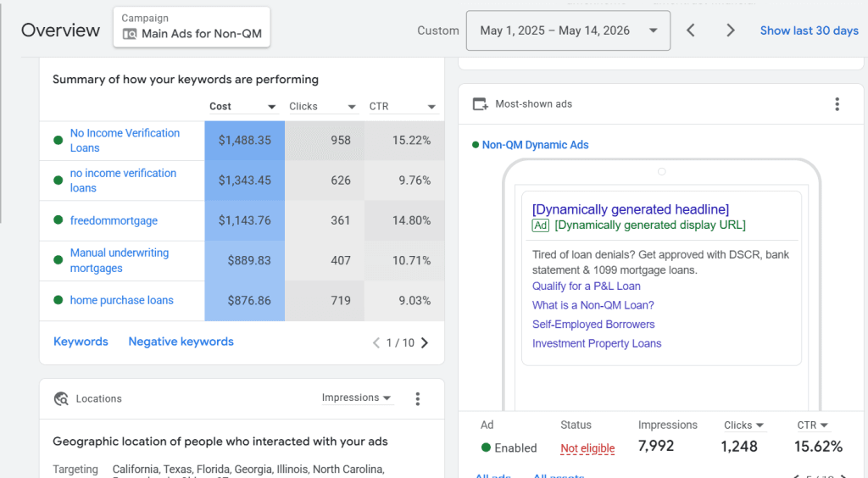Click the Most-shown ads card icon

[480, 104]
